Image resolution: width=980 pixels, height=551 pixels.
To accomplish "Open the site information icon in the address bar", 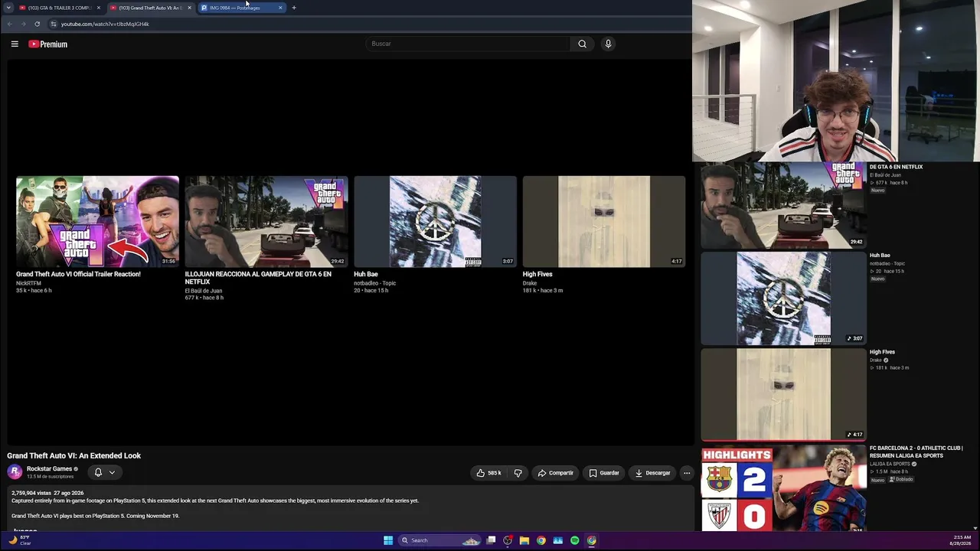I will pos(53,24).
